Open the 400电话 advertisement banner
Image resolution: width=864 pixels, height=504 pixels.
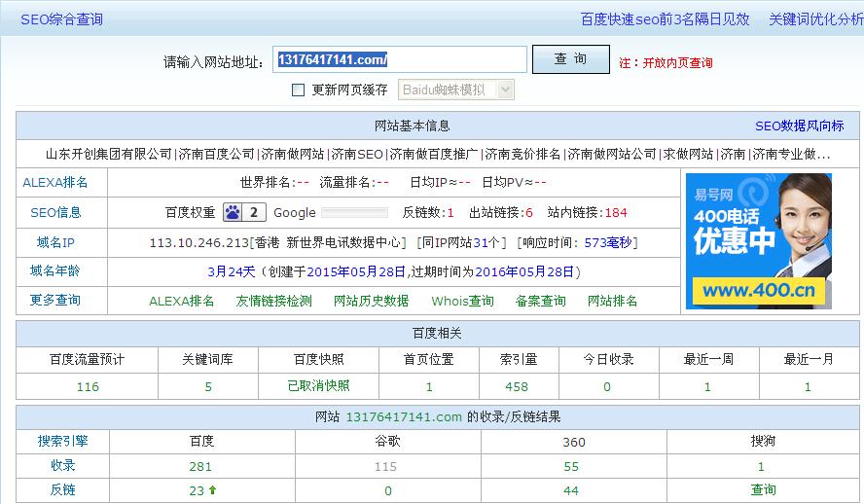pos(758,241)
